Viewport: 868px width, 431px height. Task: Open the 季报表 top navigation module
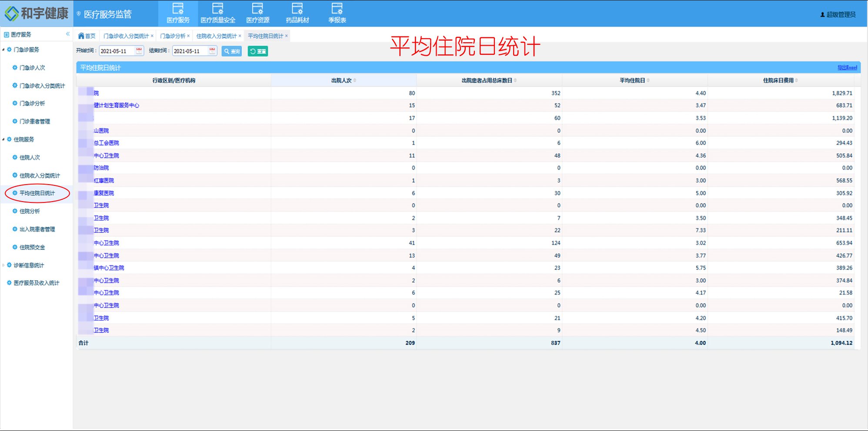point(337,13)
